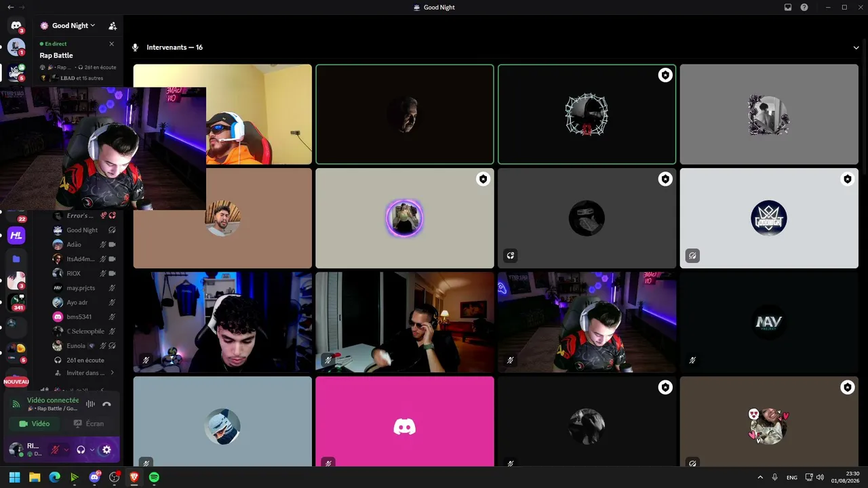Viewport: 868px width, 488px height.
Task: Select the cat avatar speaker tile
Action: [x=769, y=422]
